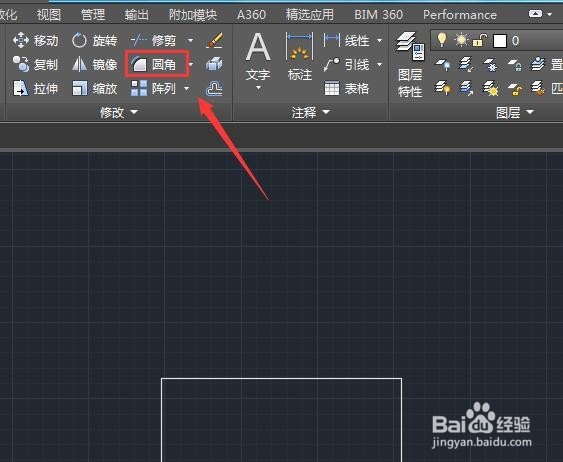Click the layer Unlock open-padlock icon
Image resolution: width=563 pixels, height=462 pixels.
(514, 89)
